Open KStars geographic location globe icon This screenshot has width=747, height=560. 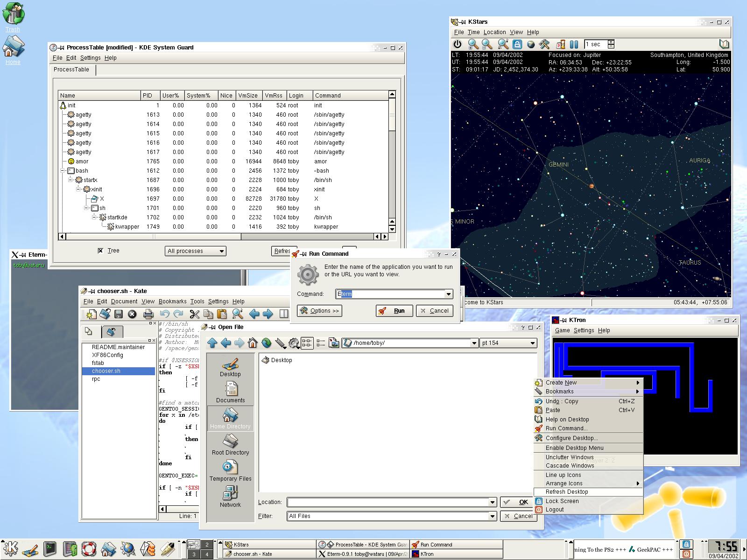[x=531, y=44]
